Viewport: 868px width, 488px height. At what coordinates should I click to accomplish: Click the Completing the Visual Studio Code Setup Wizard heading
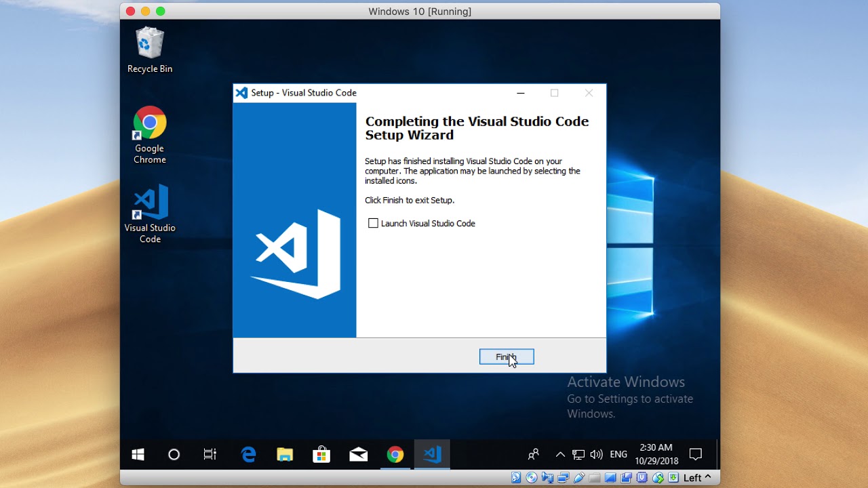477,128
